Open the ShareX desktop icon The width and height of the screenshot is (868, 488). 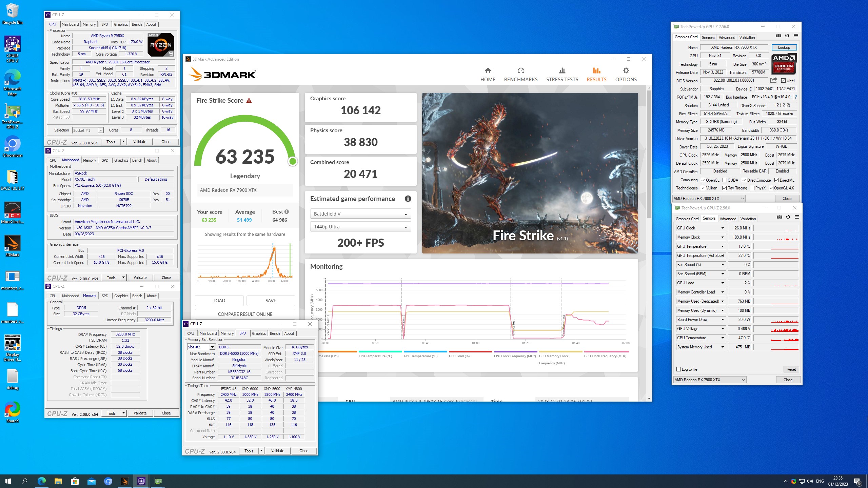[x=13, y=412]
